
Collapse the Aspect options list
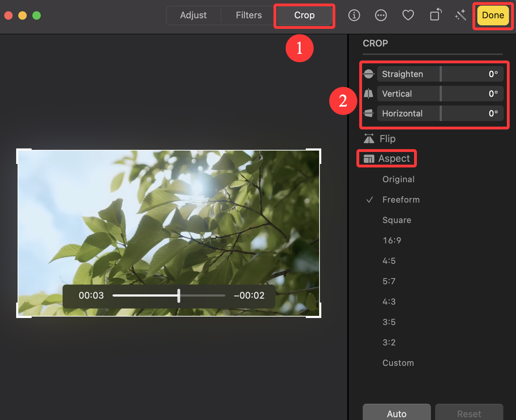387,159
